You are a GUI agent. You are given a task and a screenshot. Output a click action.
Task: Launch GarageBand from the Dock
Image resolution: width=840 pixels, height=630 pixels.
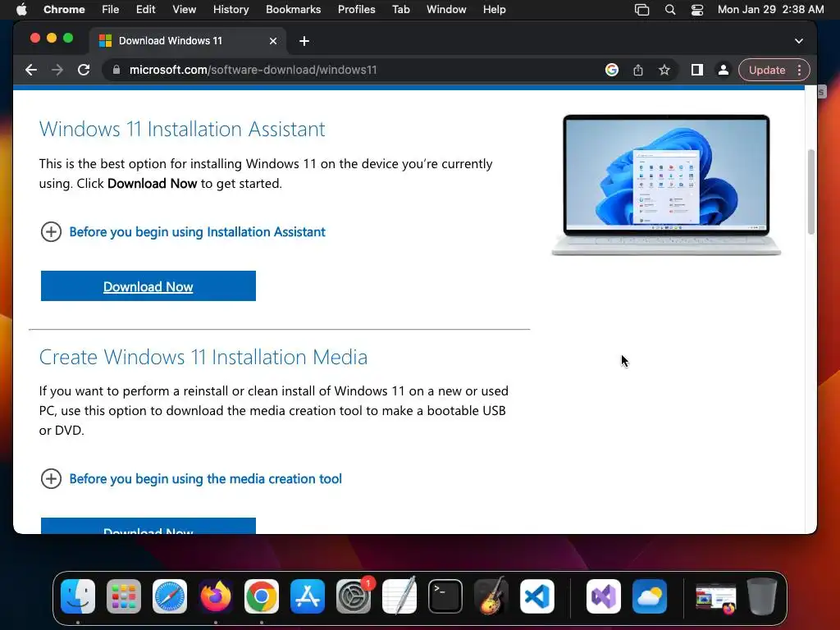pyautogui.click(x=491, y=596)
